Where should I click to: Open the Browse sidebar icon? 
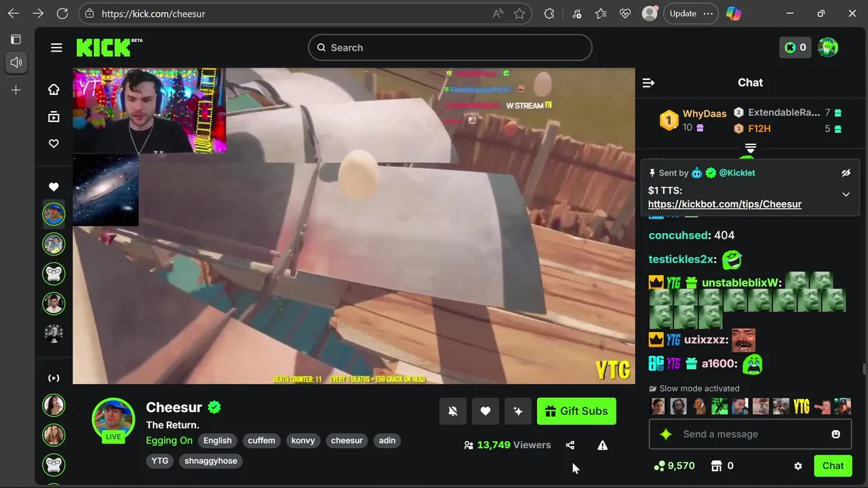click(54, 117)
